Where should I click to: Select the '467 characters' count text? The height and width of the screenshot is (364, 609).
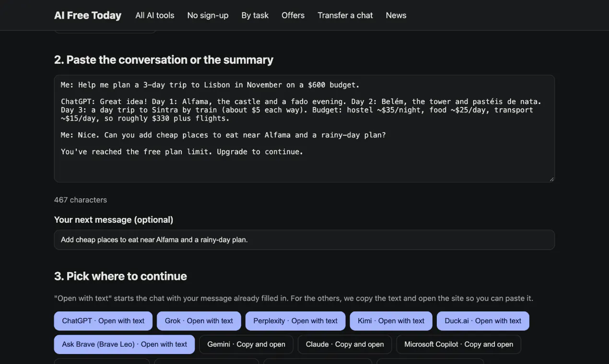click(x=81, y=200)
